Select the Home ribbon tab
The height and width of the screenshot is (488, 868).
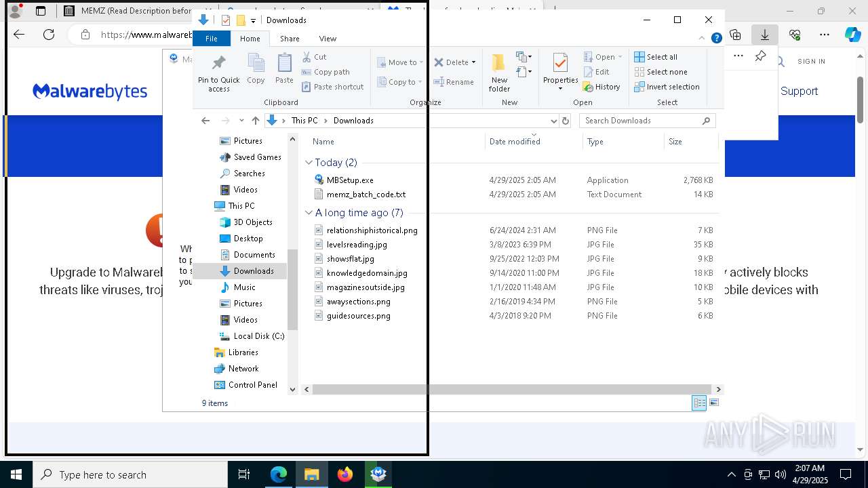point(250,39)
